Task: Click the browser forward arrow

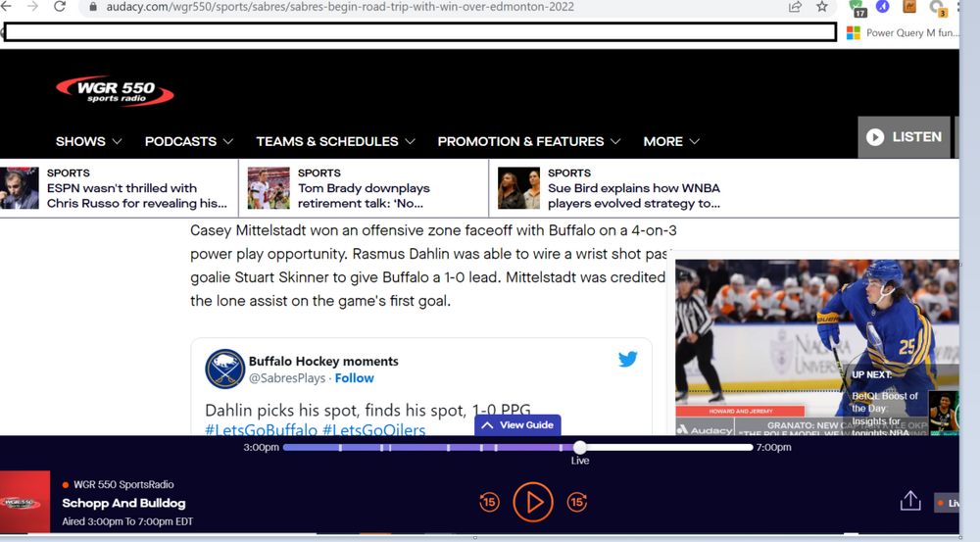Action: [32, 6]
